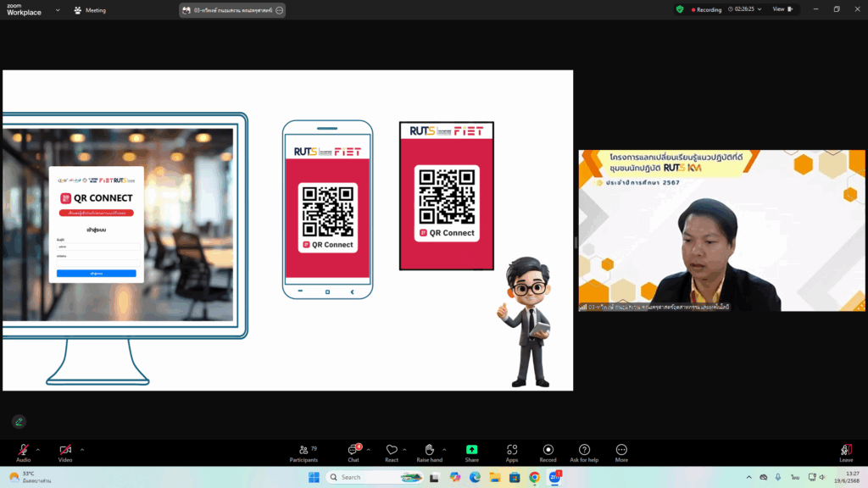Image resolution: width=868 pixels, height=488 pixels.
Task: Raise hand in the meeting
Action: coord(430,452)
